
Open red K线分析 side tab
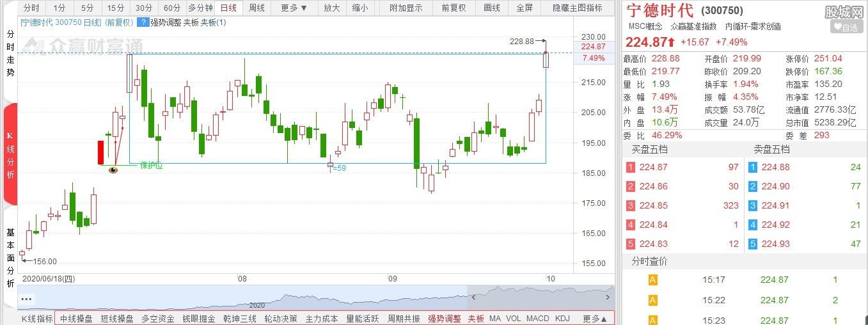(10, 155)
